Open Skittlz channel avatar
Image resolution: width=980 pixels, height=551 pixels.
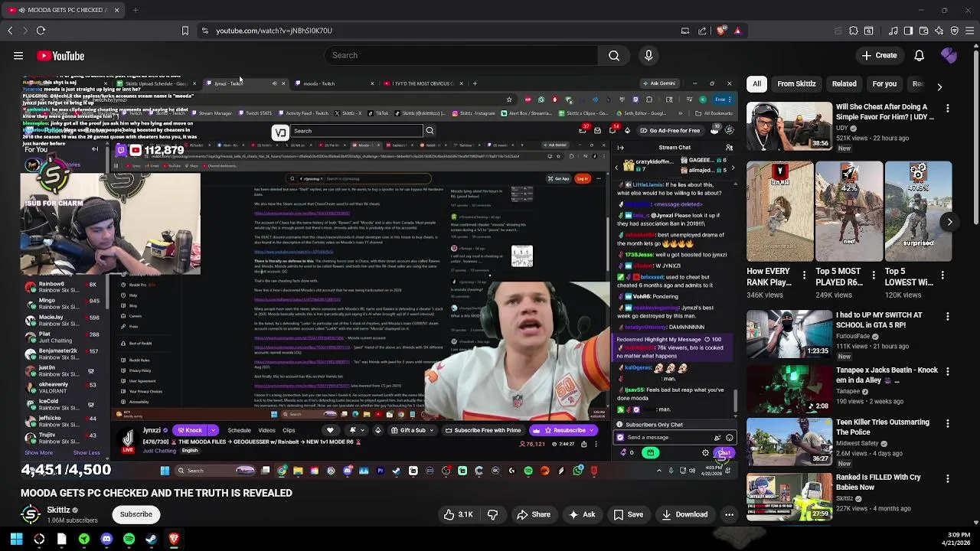31,514
